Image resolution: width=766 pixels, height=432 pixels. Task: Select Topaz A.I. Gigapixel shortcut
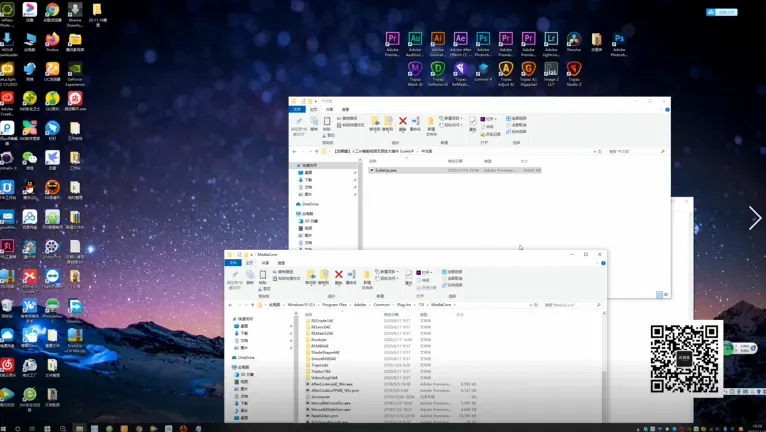528,73
